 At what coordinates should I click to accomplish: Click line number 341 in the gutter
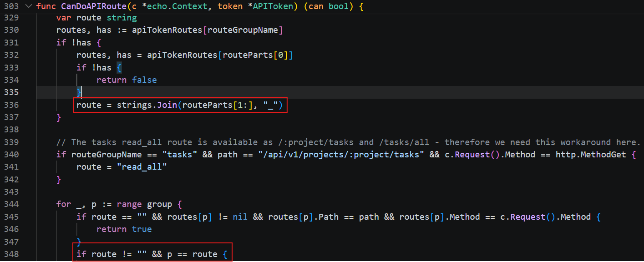click(x=12, y=167)
